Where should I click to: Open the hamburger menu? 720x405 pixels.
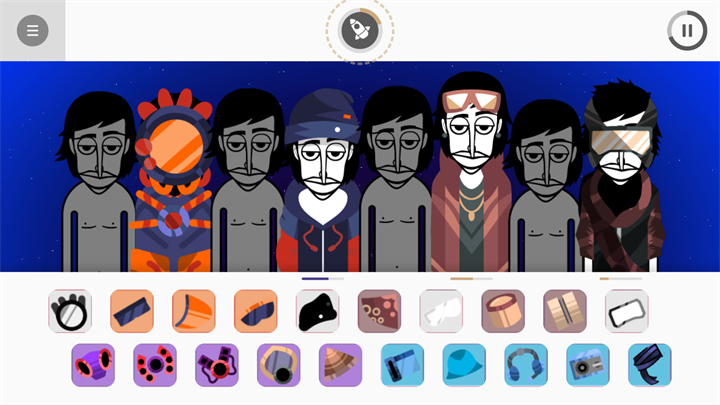[33, 31]
